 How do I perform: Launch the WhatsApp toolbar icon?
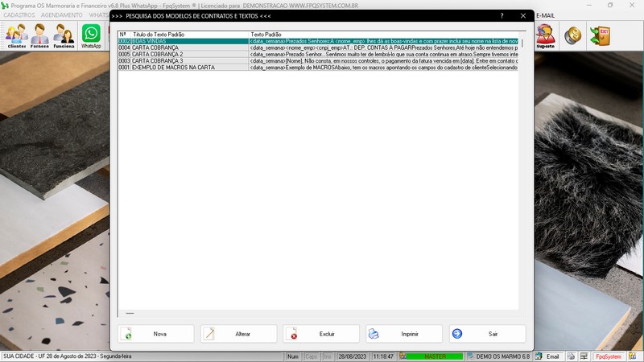91,36
